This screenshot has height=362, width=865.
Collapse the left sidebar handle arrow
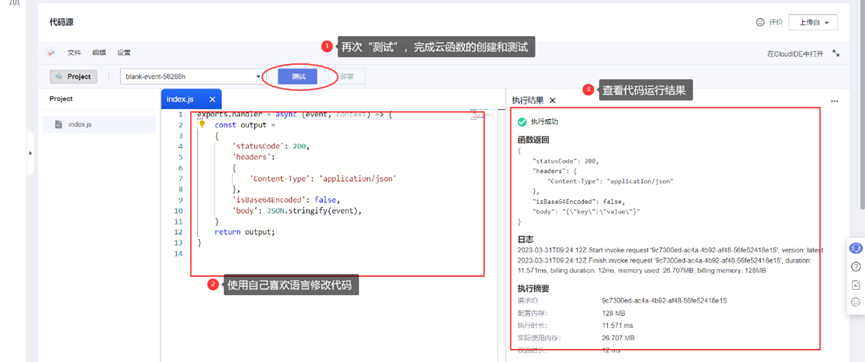pos(30,153)
